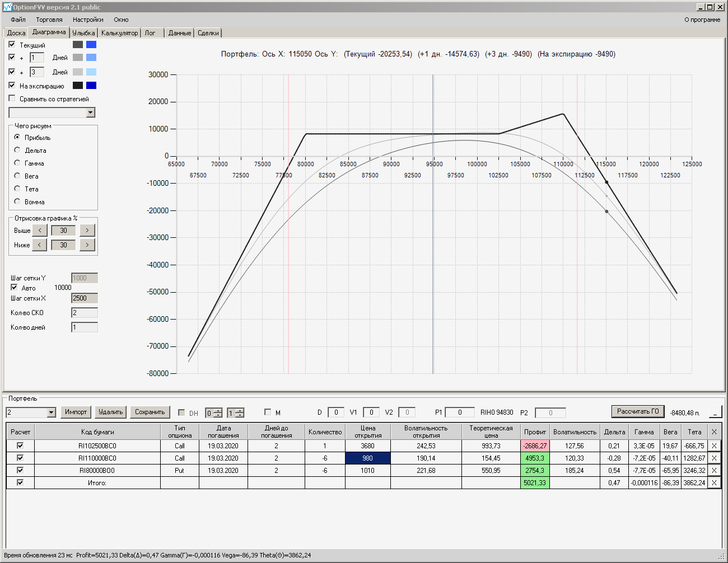Click the Шаг сетки X input field
The width and height of the screenshot is (728, 563).
coord(85,298)
